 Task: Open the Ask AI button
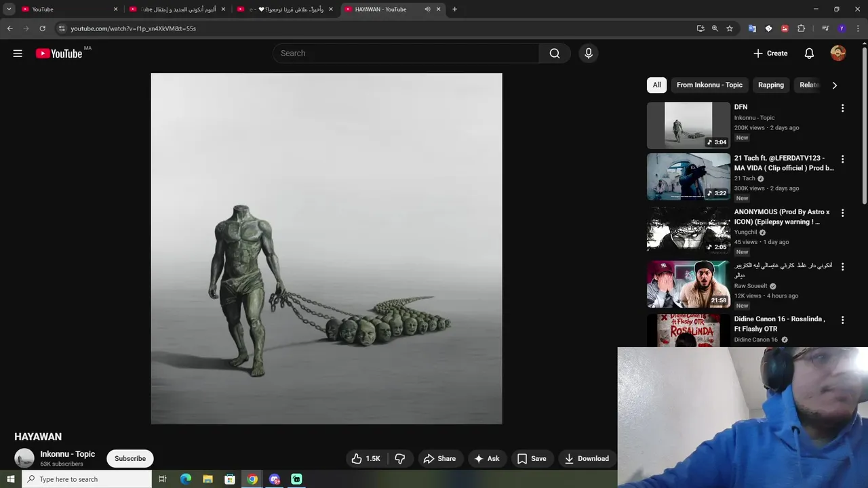[x=487, y=459]
